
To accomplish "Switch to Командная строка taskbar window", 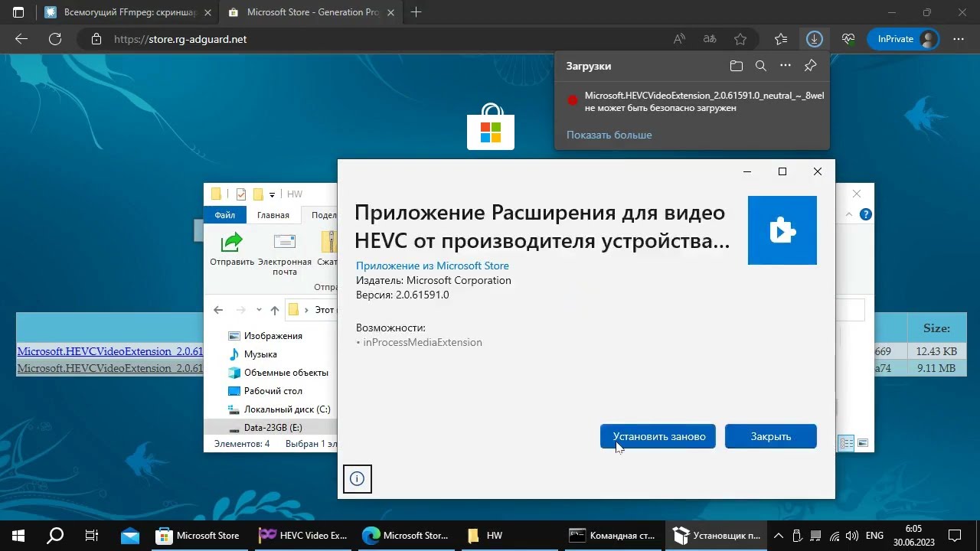I will [x=612, y=536].
